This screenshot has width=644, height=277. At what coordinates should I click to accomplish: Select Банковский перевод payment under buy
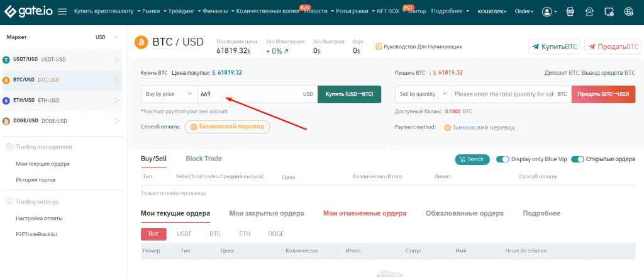tap(227, 127)
